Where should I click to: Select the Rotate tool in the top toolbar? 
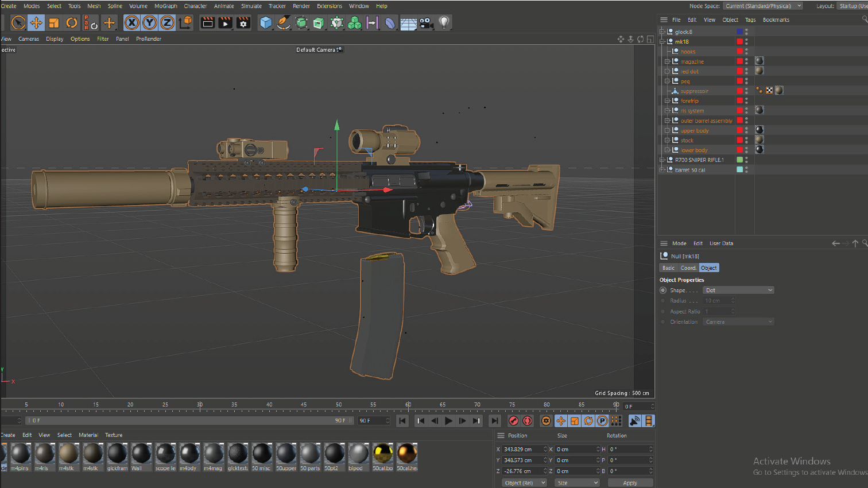pos(72,23)
